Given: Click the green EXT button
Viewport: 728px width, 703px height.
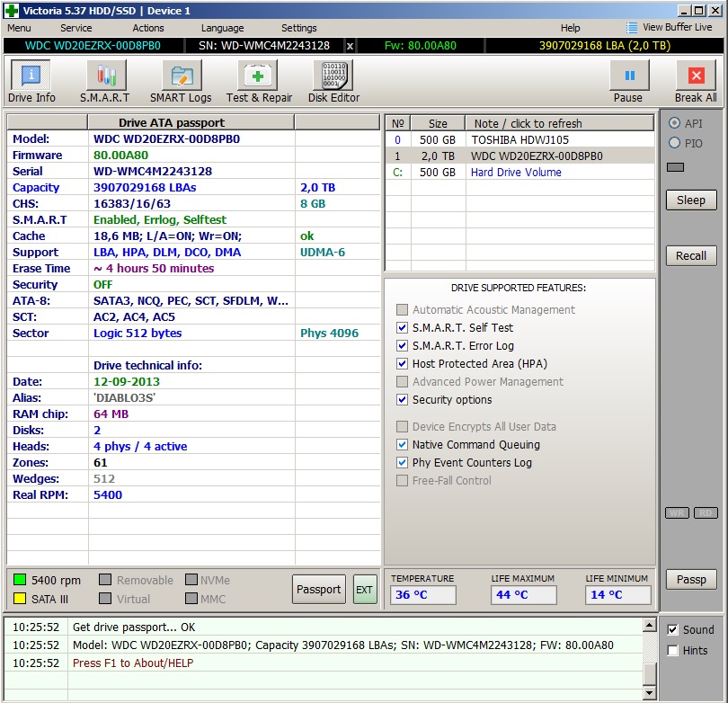Looking at the screenshot, I should 365,590.
